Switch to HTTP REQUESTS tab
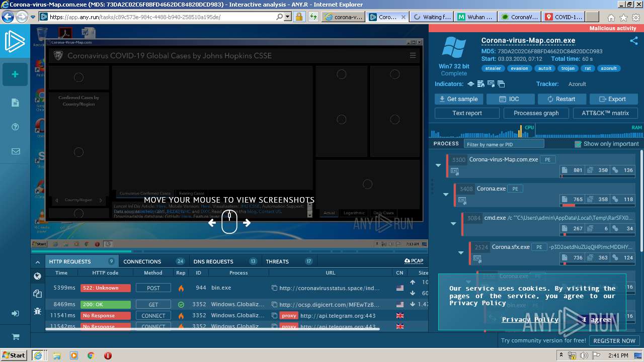644x362 pixels. [x=82, y=261]
